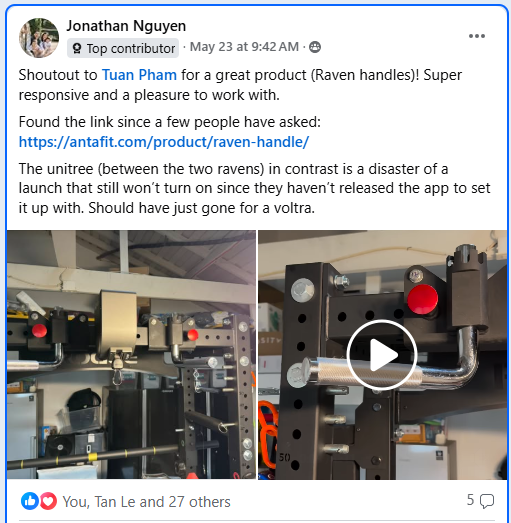Click the post text paragraph about unitree
This screenshot has height=523, width=511.
coord(254,188)
